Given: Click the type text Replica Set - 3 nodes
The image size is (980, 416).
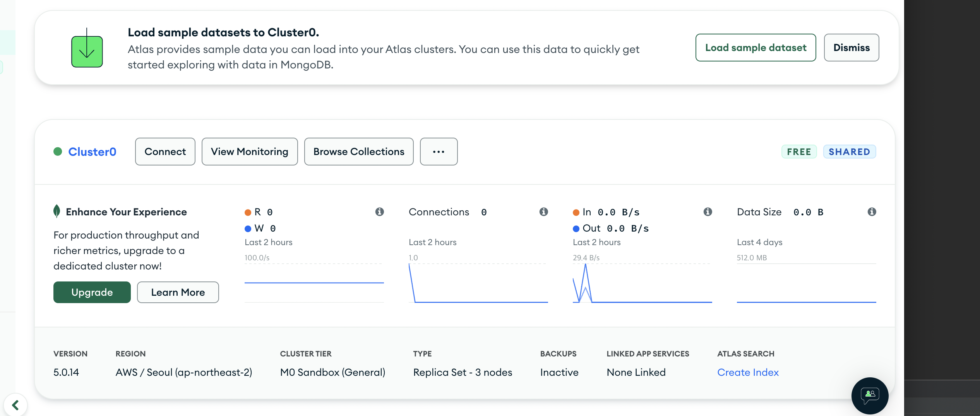Looking at the screenshot, I should click(463, 372).
